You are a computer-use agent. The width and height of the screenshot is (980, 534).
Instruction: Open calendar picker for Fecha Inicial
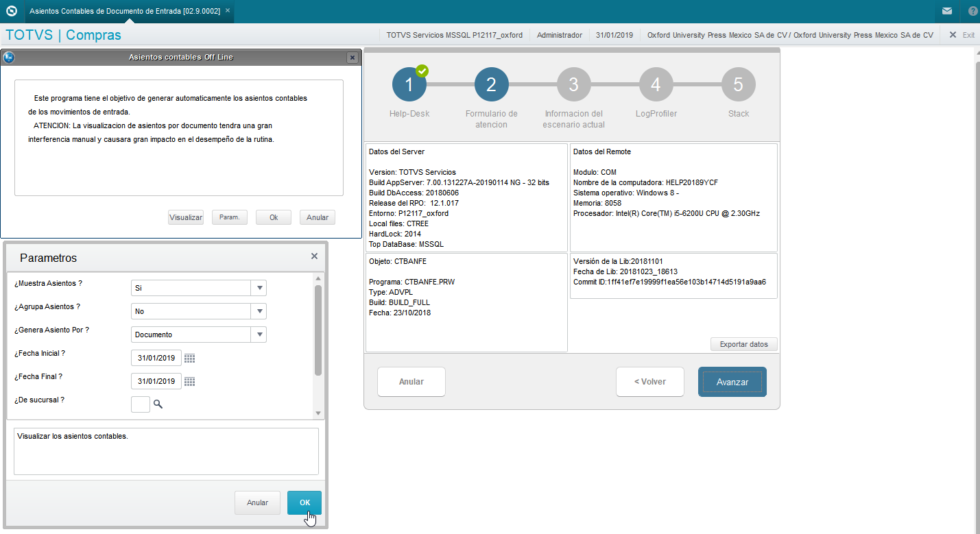pos(190,358)
